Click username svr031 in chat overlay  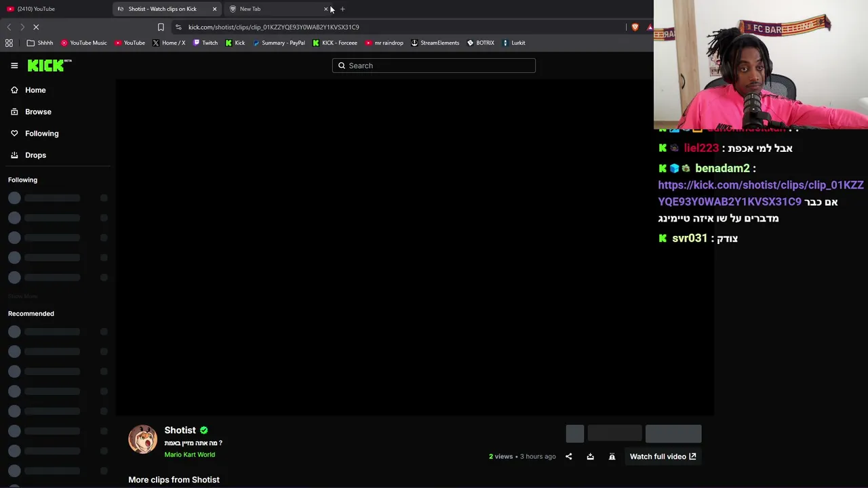[690, 238]
